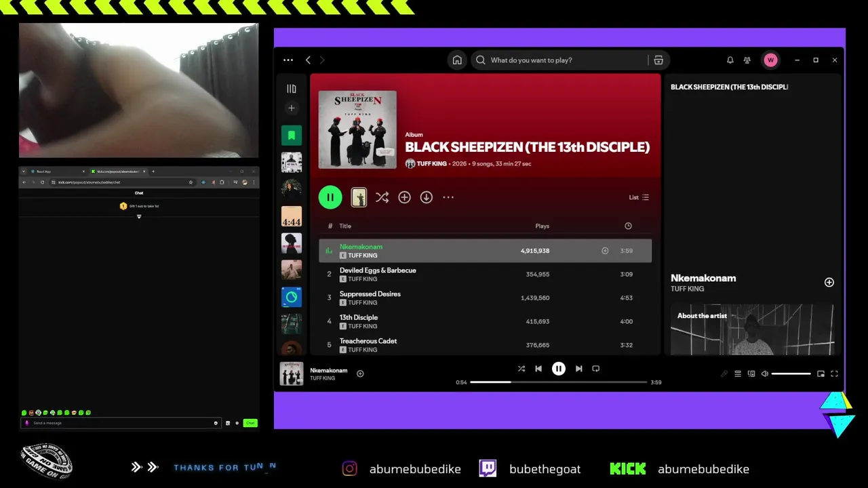Screen dimensions: 868x488
Task: Click Nkemakonam title in bottom player bar
Action: [328, 370]
